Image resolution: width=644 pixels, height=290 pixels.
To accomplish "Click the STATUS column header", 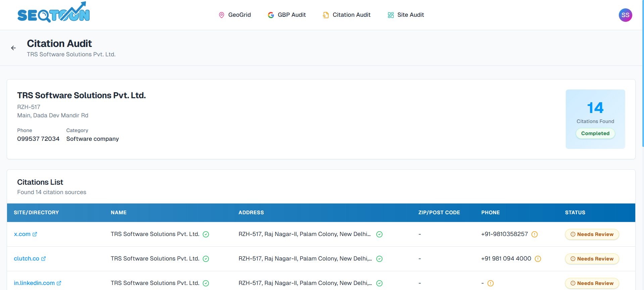I will 575,213.
